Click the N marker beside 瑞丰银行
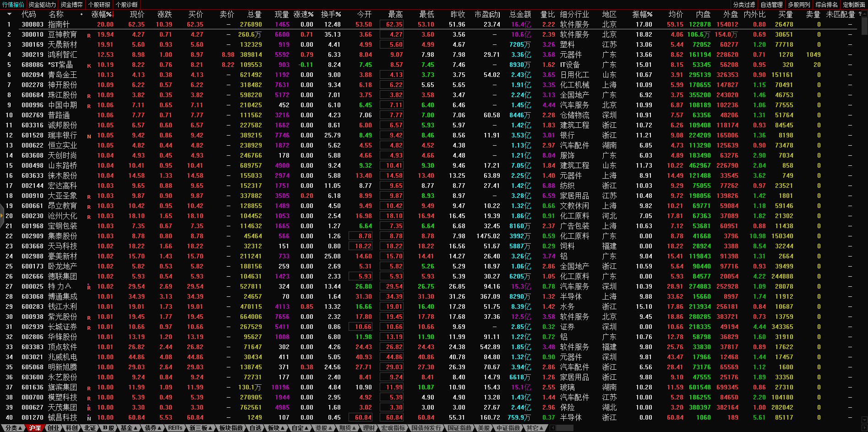Screen dimensions: 868x432 (89, 136)
